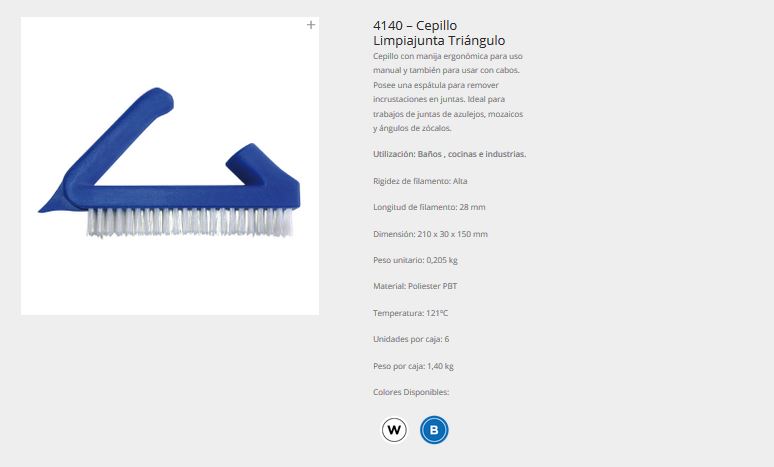Click the Unidades por caja: 6 line

[411, 339]
